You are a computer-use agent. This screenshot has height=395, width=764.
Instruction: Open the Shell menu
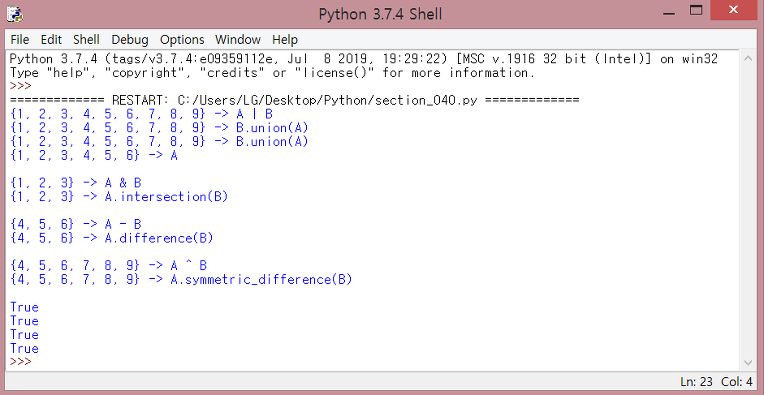[x=86, y=40]
